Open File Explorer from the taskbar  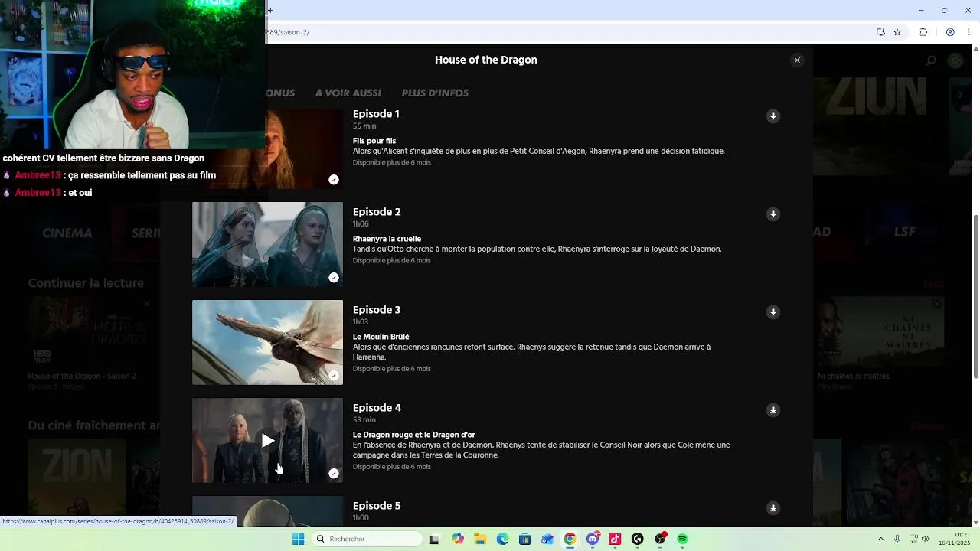480,539
